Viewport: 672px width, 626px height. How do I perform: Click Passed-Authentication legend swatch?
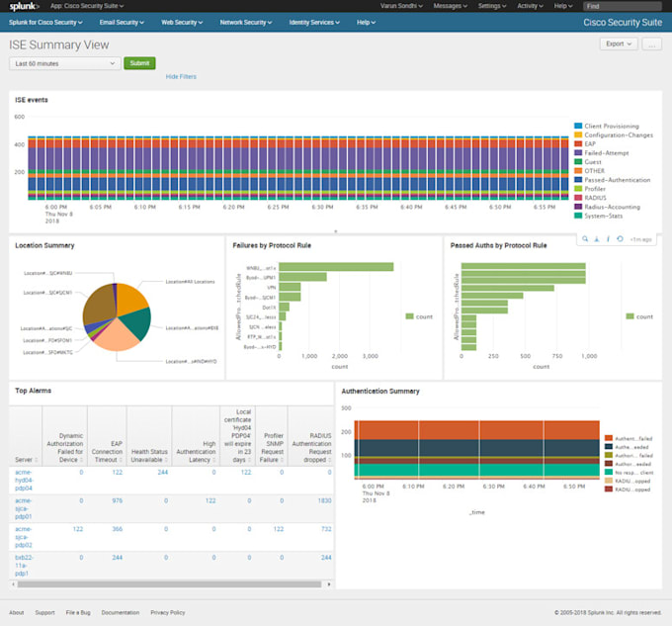coord(578,180)
